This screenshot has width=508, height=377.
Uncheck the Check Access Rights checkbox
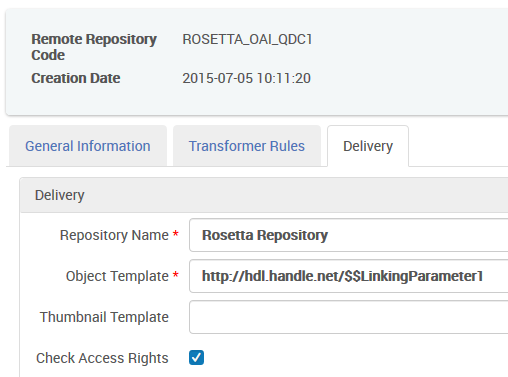point(196,358)
